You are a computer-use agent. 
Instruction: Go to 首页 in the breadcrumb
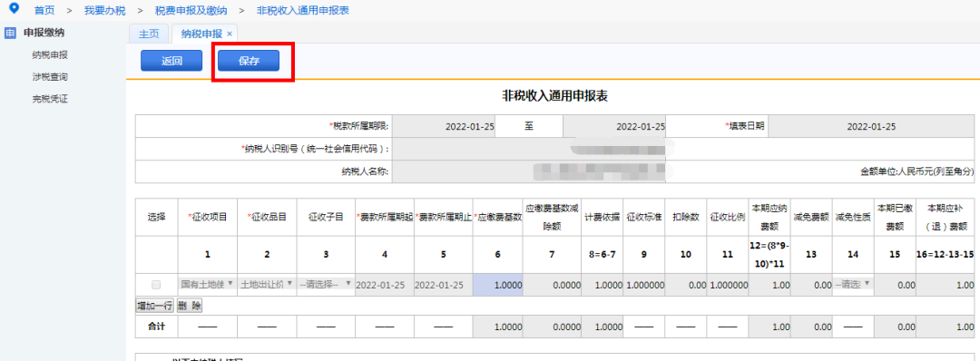[x=44, y=11]
